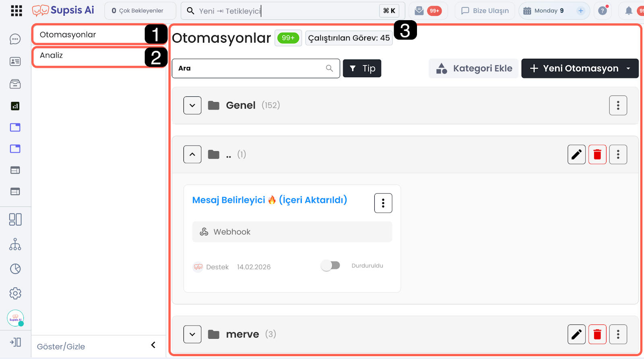Image resolution: width=644 pixels, height=359 pixels.
Task: Open the settings gear in sidebar
Action: 15,293
